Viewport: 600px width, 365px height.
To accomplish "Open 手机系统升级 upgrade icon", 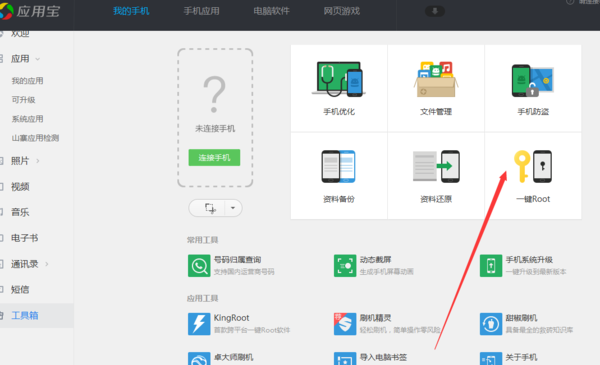I will pyautogui.click(x=491, y=266).
